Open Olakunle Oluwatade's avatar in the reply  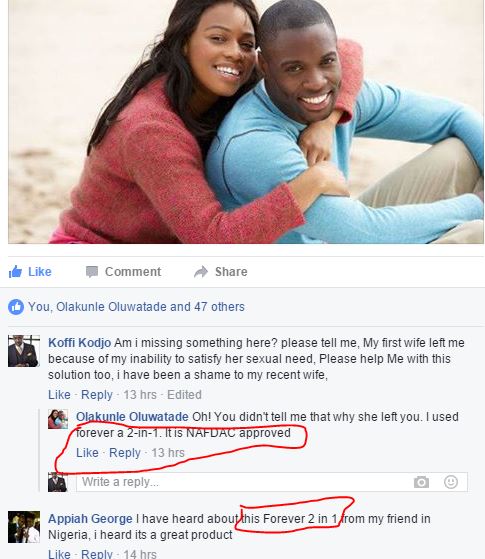coord(58,419)
